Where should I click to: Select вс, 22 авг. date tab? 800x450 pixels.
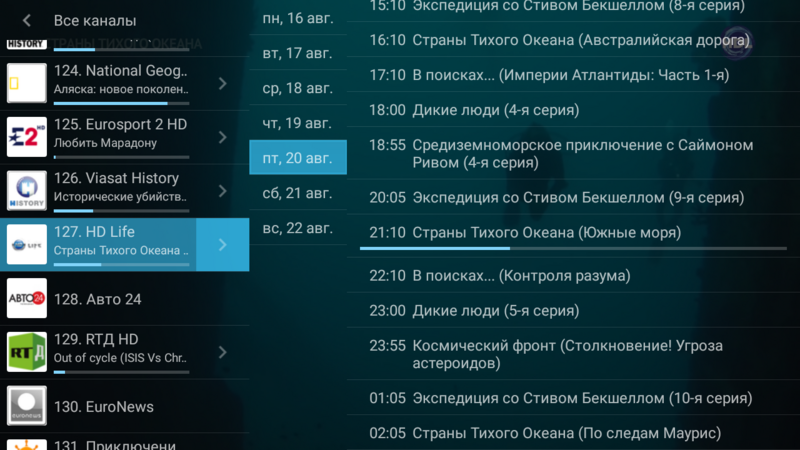tap(298, 228)
